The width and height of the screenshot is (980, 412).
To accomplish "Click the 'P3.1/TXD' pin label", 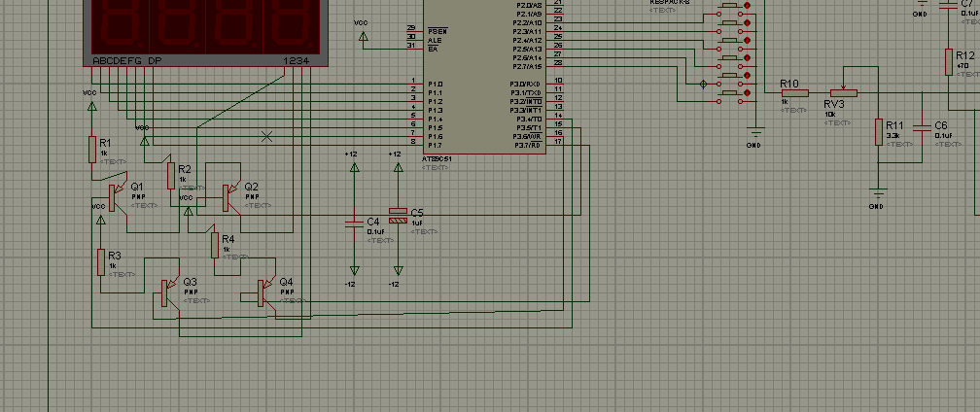I will click(526, 93).
